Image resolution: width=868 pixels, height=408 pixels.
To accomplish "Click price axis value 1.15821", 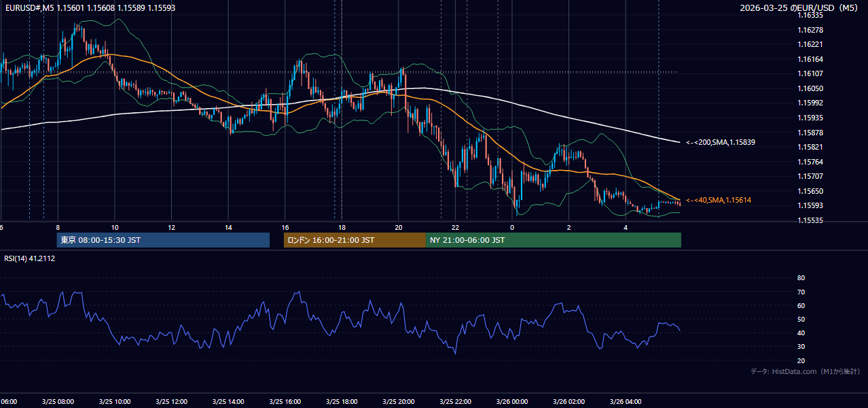I will click(810, 147).
